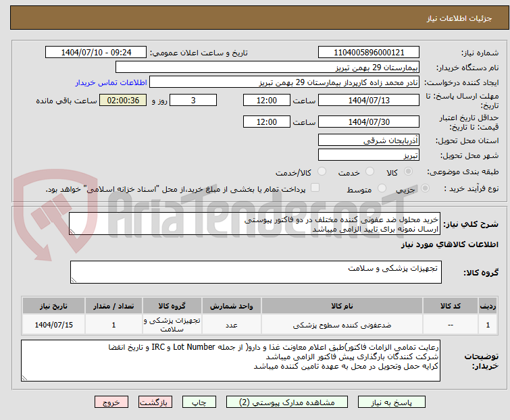Click the تاریخ نیاز column header

(x=53, y=306)
